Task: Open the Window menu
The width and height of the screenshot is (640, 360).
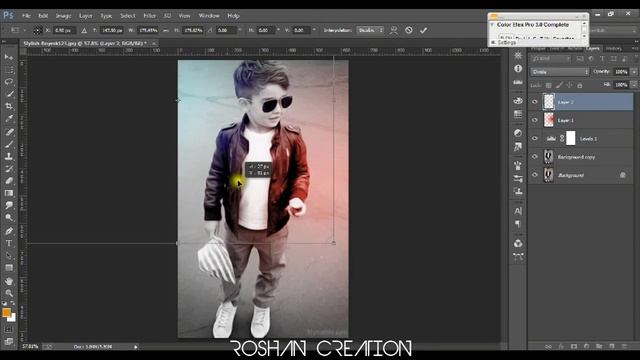Action: (x=209, y=16)
